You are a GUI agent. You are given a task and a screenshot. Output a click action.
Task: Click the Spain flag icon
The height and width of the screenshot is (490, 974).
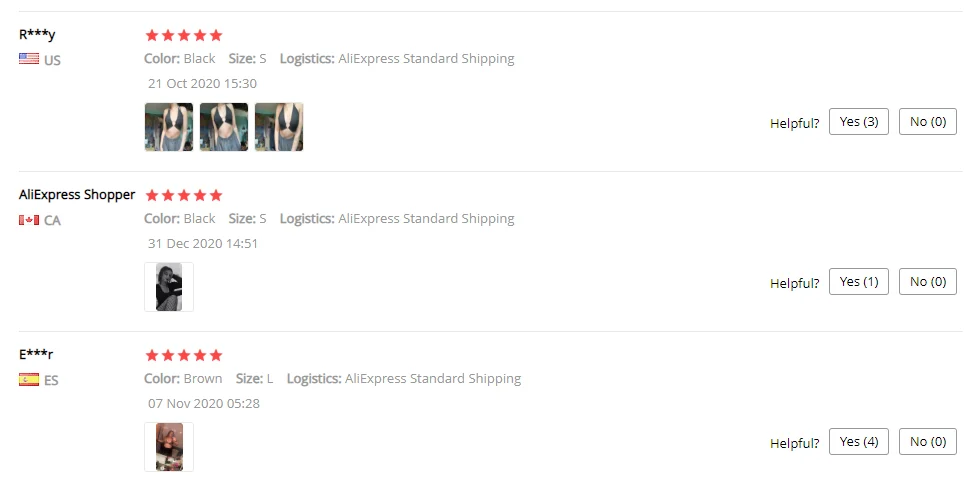tap(29, 379)
